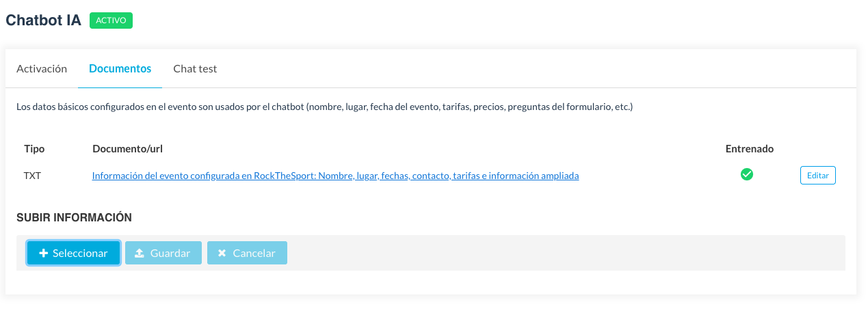Click the upload icon on Guardar
Screen dimensions: 868x315
(140, 254)
